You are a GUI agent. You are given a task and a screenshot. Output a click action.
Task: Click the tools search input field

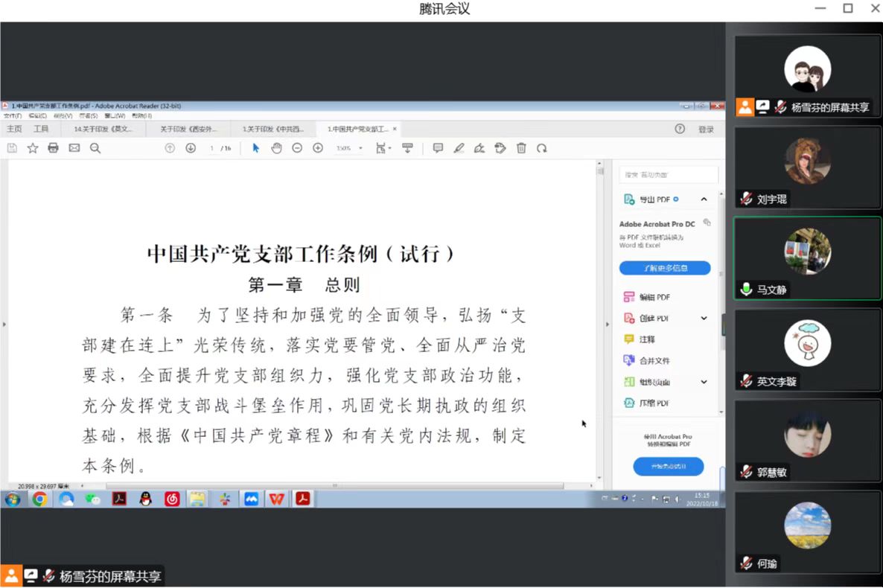[668, 175]
